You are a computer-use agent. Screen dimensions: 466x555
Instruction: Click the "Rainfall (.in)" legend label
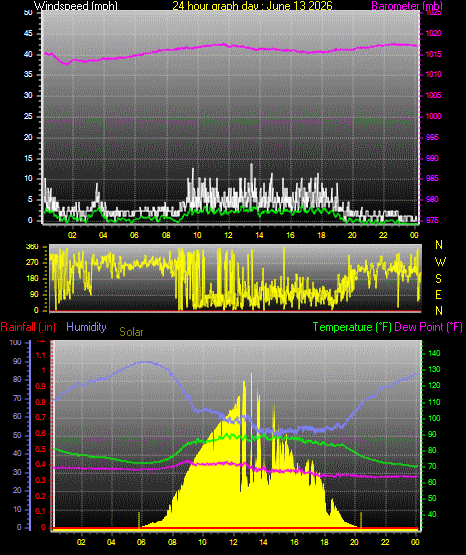tap(28, 327)
